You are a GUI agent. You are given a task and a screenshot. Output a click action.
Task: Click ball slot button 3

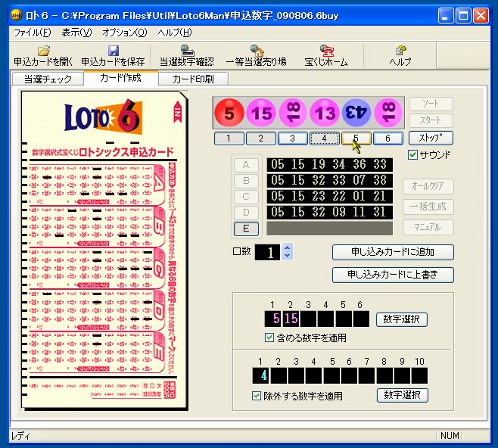tap(292, 138)
